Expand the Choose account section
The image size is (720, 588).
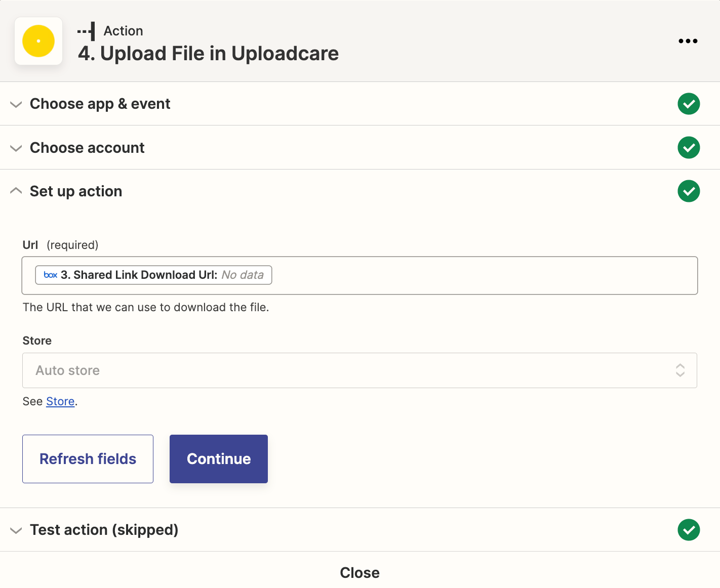pyautogui.click(x=16, y=148)
